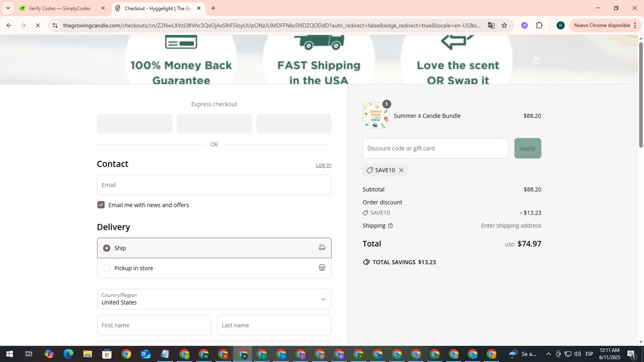Click the Summer 4 Candle Bundle product name

pos(427,116)
